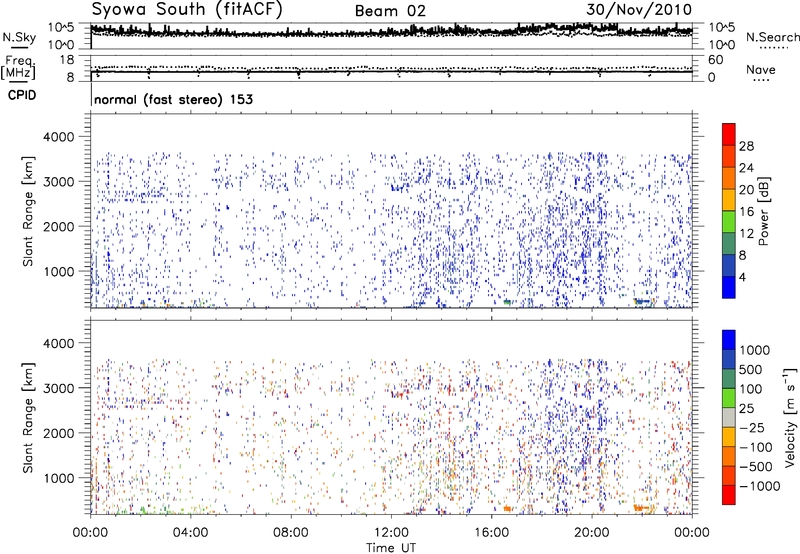Click the '04:00' time tick label
This screenshot has height=554, width=800.
(190, 533)
